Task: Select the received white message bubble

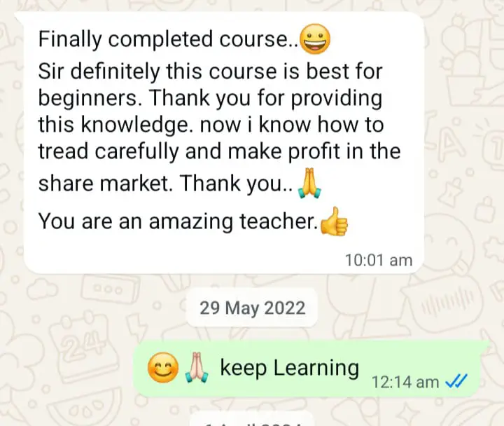Action: point(224,142)
